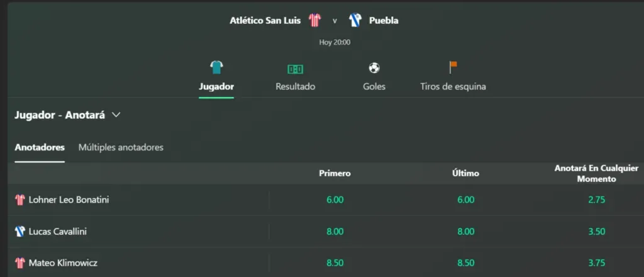Open the Tiros de esquina tab
644x277 pixels.
click(453, 86)
